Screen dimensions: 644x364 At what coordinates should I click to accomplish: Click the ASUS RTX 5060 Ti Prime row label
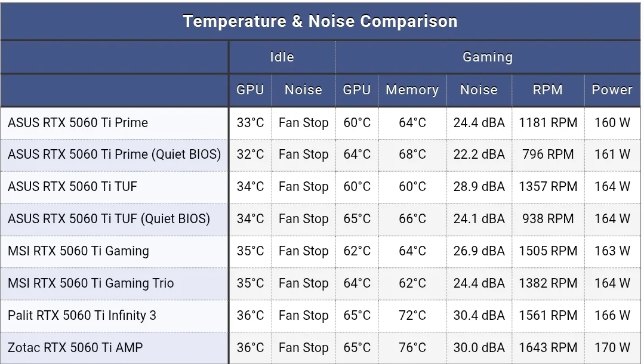click(78, 123)
